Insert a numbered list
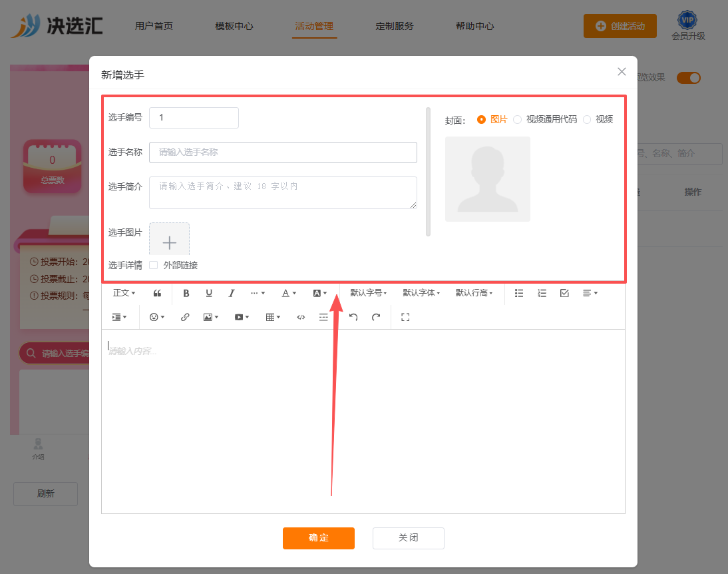Viewport: 728px width, 574px height. [542, 293]
